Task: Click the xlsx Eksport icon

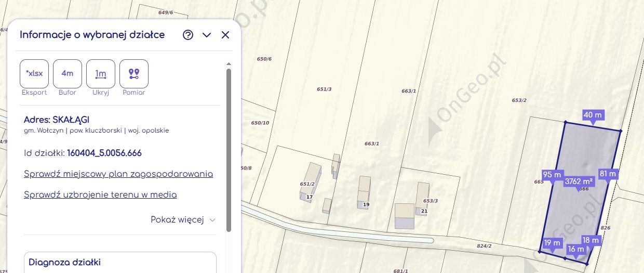Action: [34, 74]
